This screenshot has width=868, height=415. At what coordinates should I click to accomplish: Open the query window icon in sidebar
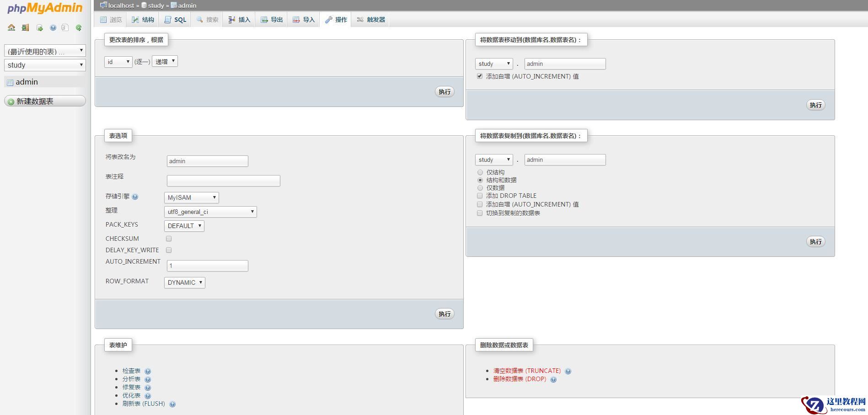click(40, 28)
